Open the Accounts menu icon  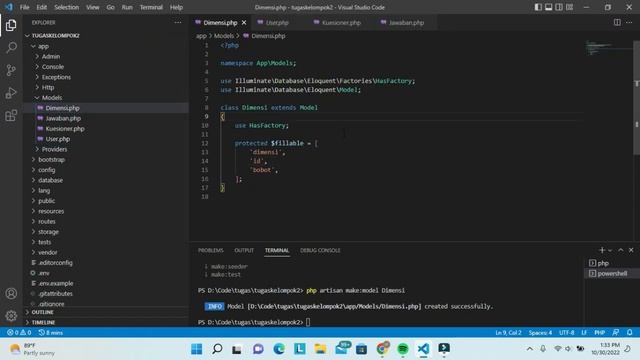click(x=11, y=293)
